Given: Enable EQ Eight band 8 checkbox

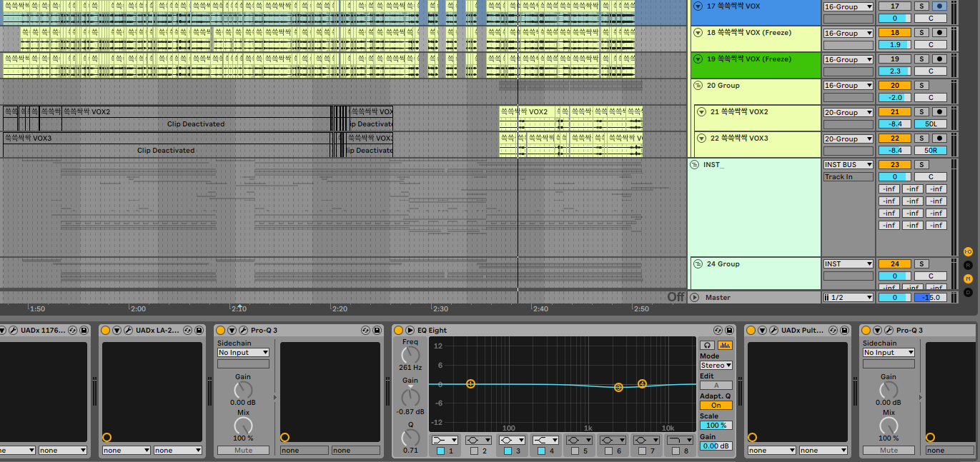Looking at the screenshot, I should tap(675, 451).
